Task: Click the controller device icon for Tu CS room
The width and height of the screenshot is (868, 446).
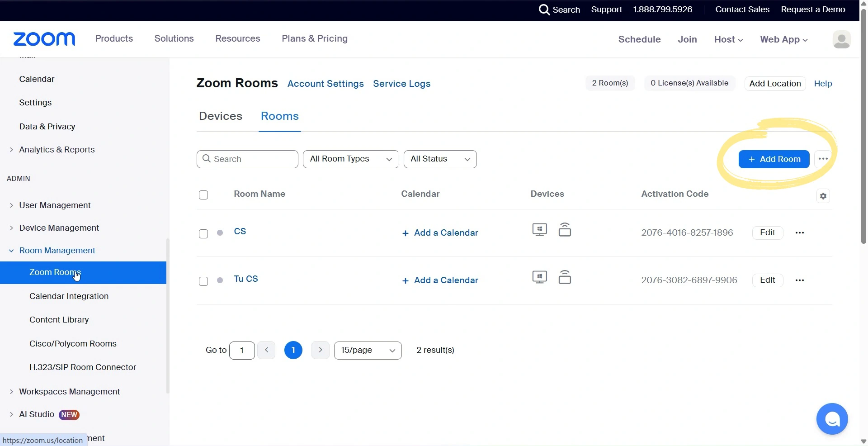Action: (x=565, y=277)
